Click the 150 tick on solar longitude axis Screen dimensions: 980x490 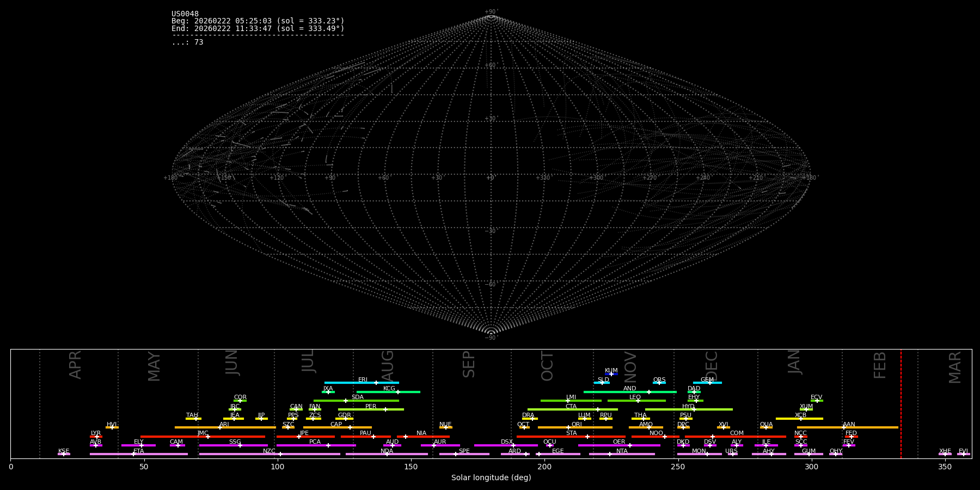(411, 467)
